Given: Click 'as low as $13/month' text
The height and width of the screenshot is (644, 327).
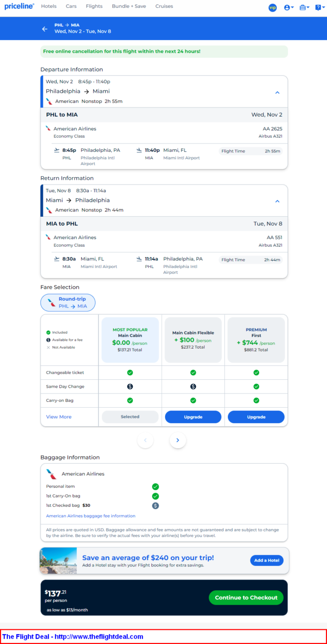Looking at the screenshot, I should pos(67,610).
